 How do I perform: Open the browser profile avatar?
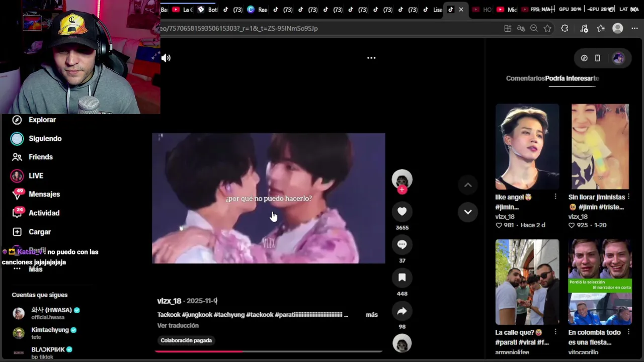[x=618, y=29]
